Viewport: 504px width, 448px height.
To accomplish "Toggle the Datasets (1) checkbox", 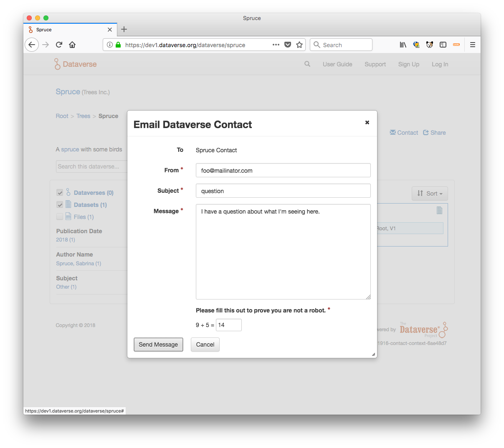I will coord(60,205).
